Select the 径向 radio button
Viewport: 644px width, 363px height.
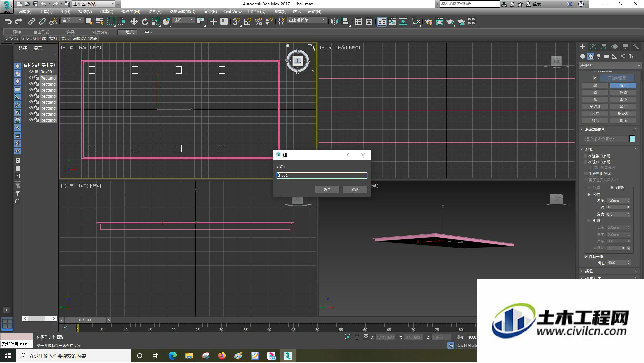[x=589, y=195]
